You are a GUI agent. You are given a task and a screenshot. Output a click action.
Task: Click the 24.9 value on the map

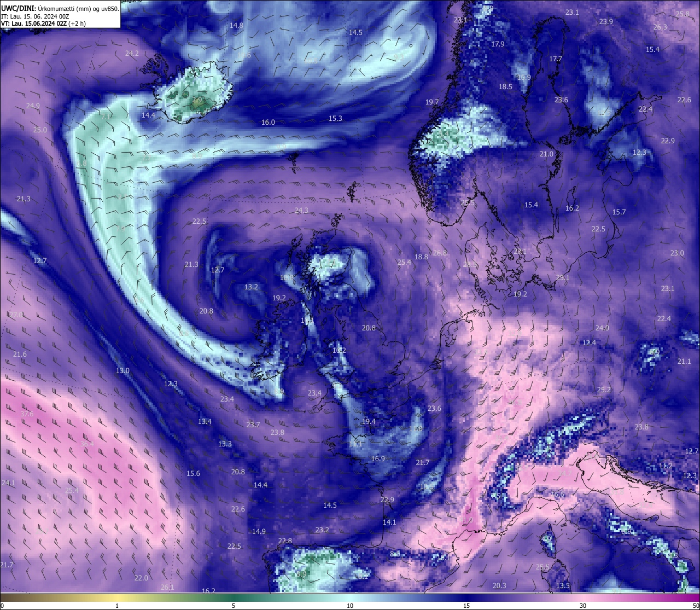33,106
